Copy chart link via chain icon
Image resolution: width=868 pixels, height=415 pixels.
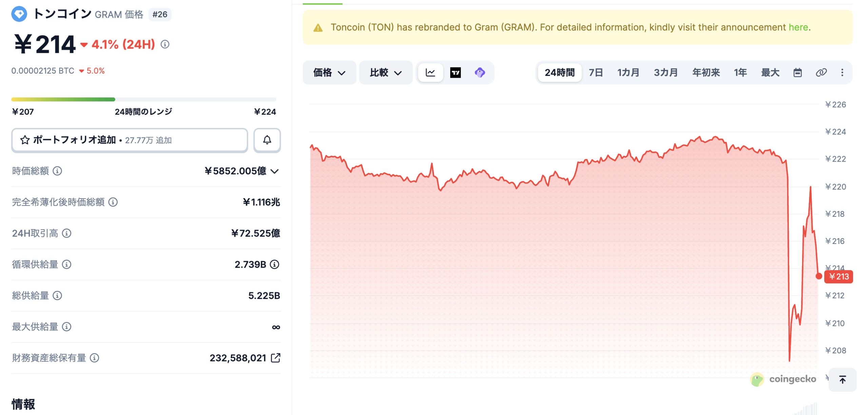pos(821,73)
